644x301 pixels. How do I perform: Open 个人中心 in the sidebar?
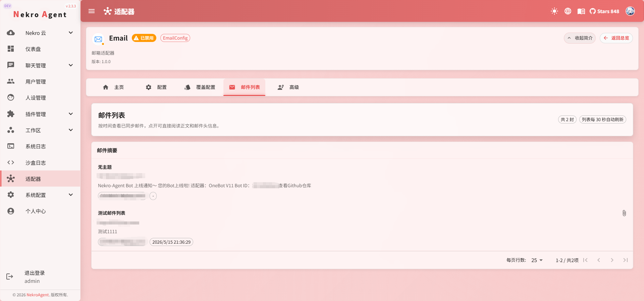(40, 211)
